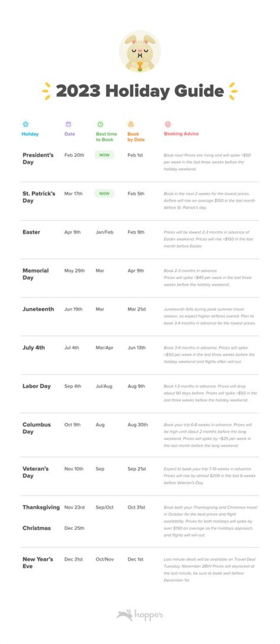Click the green clock icon
This screenshot has height=644, width=280.
pos(100,124)
